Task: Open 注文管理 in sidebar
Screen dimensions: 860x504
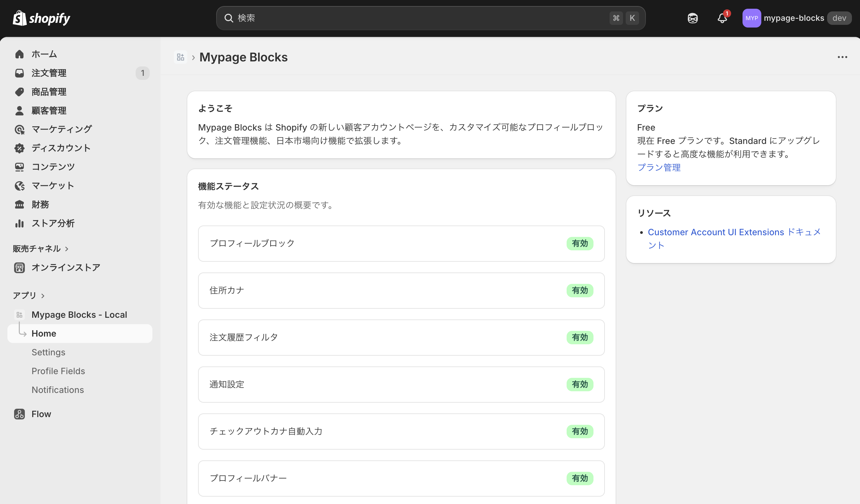Action: pyautogui.click(x=49, y=73)
